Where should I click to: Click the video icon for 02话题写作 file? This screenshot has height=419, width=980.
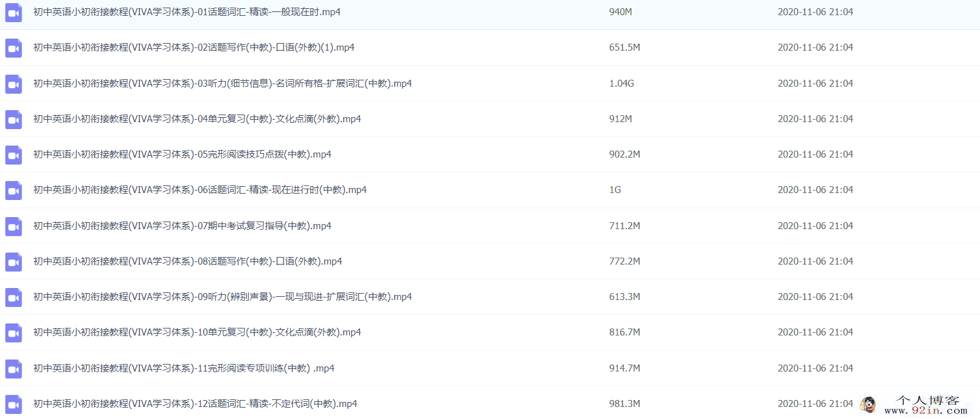[x=14, y=47]
